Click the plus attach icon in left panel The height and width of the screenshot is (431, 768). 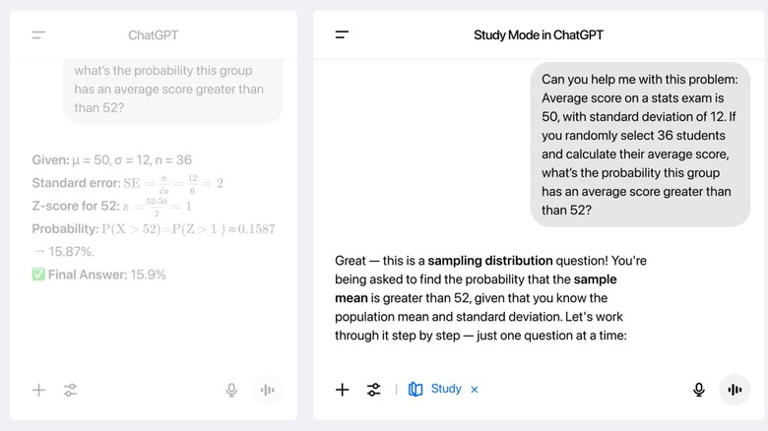39,390
